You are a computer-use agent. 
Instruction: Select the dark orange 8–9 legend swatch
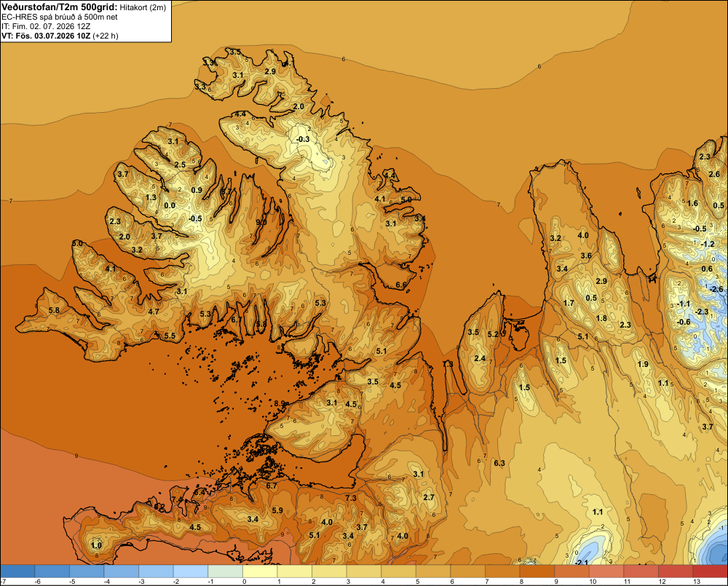tap(537, 571)
